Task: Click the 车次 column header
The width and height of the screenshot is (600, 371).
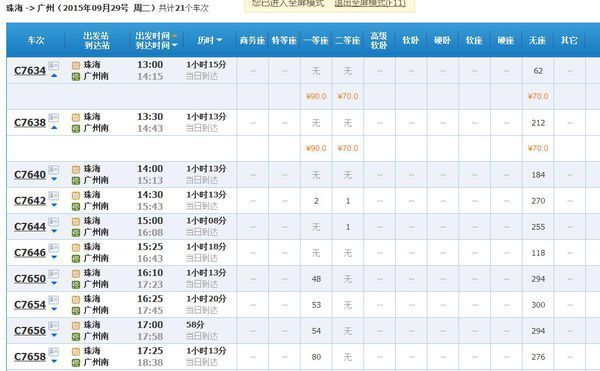Action: [x=36, y=40]
